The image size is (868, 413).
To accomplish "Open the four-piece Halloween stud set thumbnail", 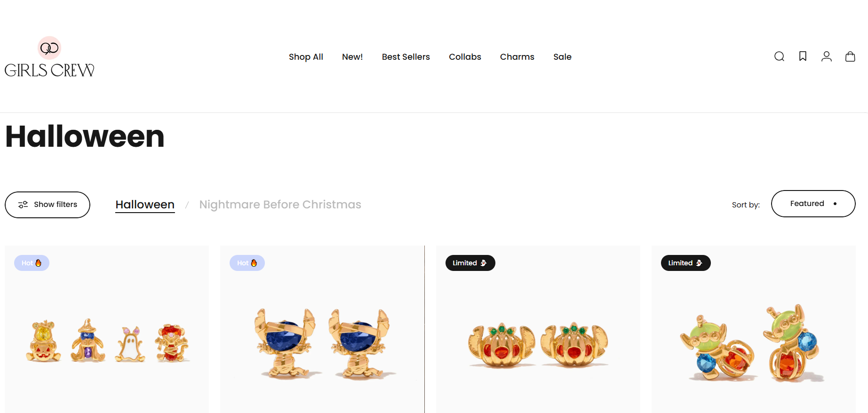I will (107, 329).
